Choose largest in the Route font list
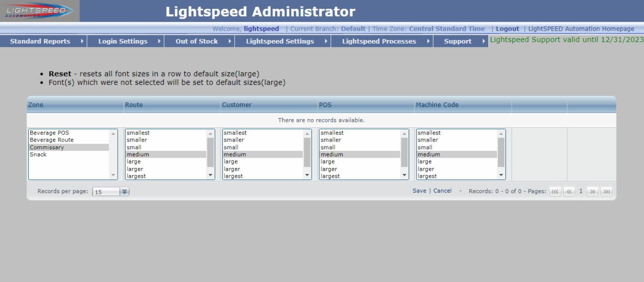The width and height of the screenshot is (644, 282). 166,176
